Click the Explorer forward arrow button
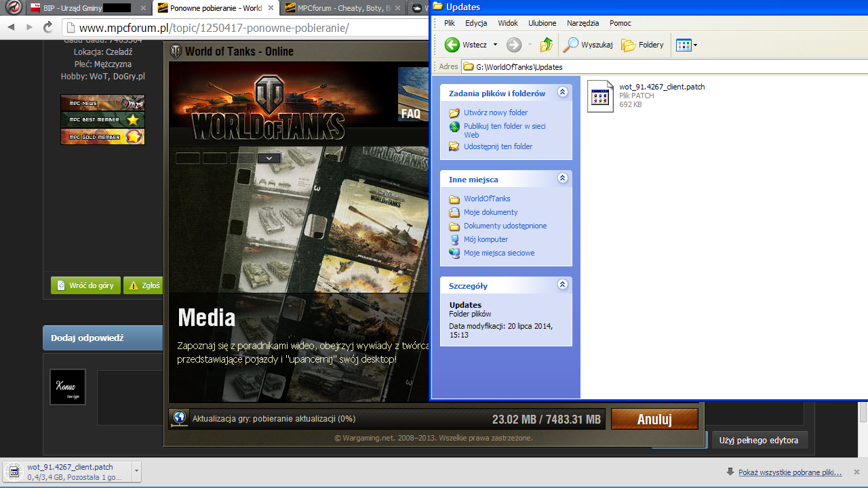 pos(514,45)
